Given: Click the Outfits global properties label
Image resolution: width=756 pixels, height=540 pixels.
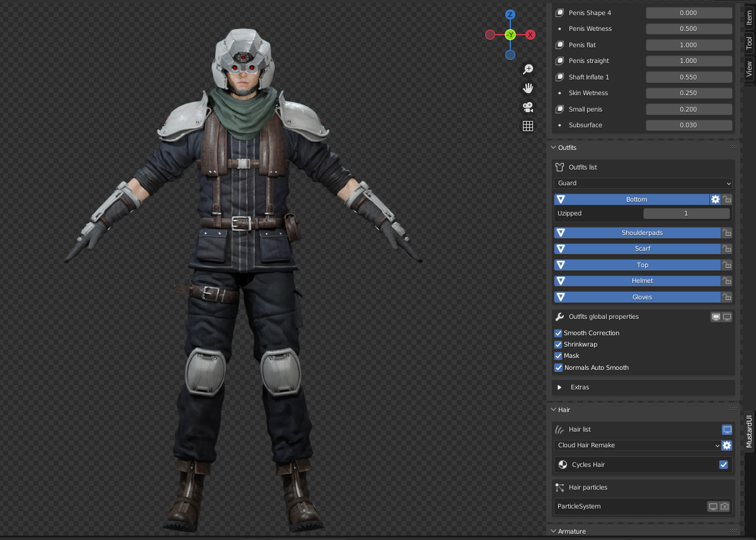Looking at the screenshot, I should [x=604, y=317].
